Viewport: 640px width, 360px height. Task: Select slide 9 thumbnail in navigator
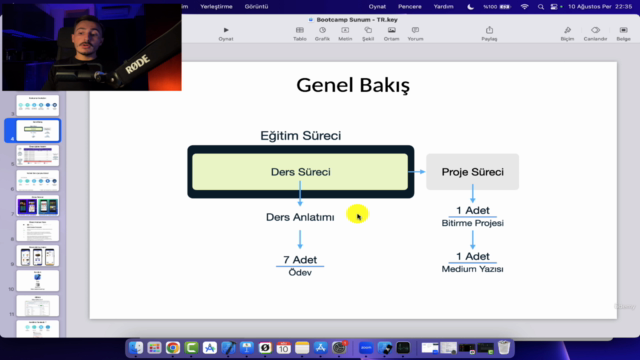click(x=38, y=256)
